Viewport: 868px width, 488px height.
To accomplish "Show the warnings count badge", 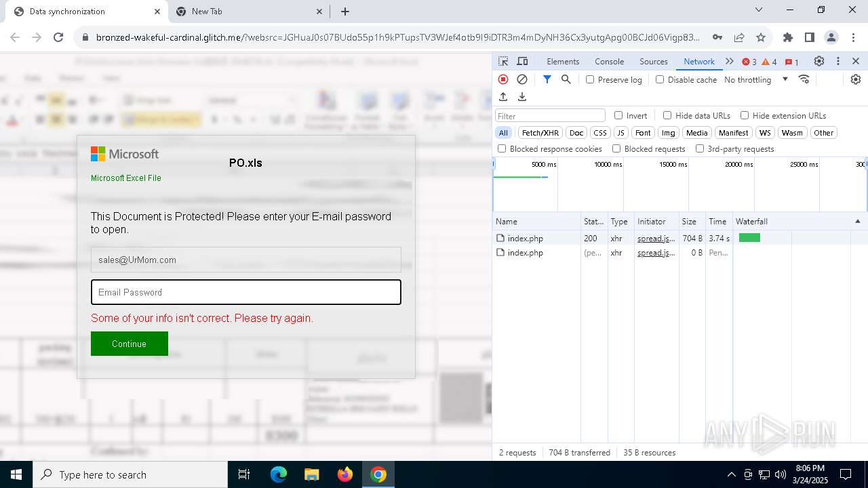I will pos(770,62).
